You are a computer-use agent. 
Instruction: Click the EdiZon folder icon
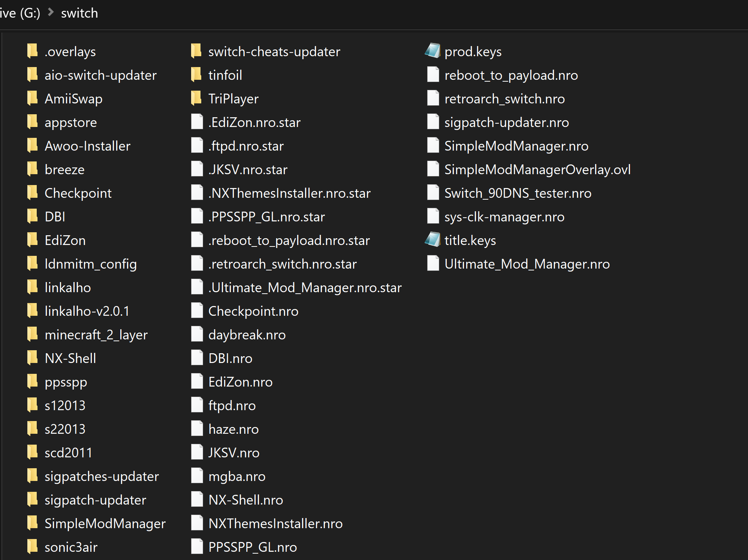(x=33, y=240)
